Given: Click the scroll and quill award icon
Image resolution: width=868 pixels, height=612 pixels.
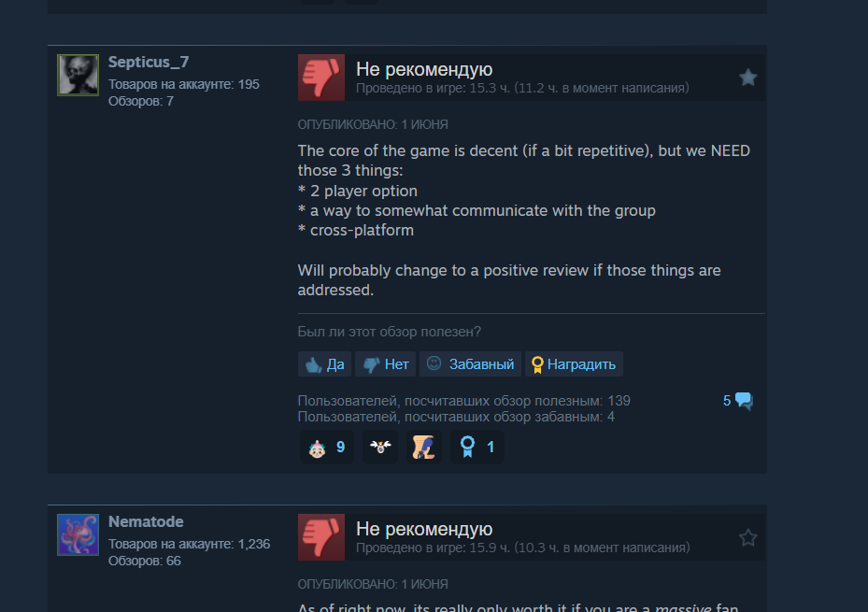Looking at the screenshot, I should tap(424, 448).
